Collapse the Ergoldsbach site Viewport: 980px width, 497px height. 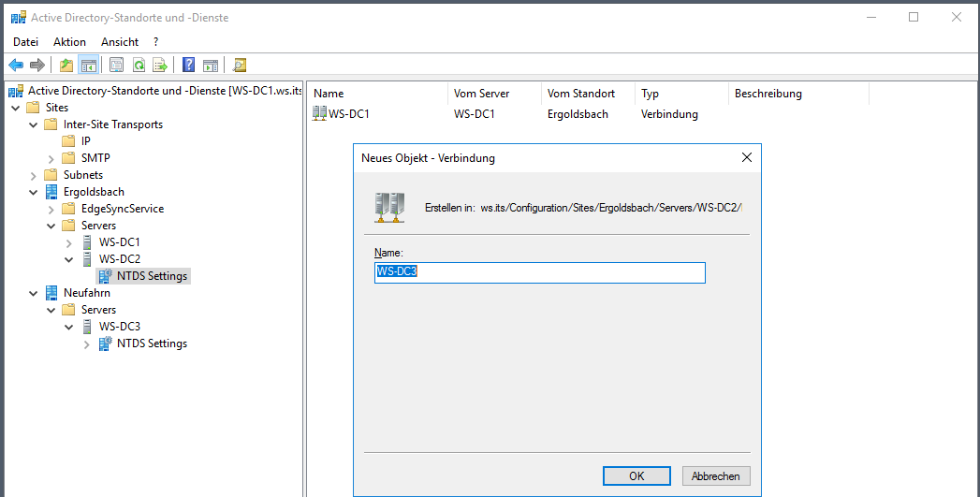tap(33, 193)
